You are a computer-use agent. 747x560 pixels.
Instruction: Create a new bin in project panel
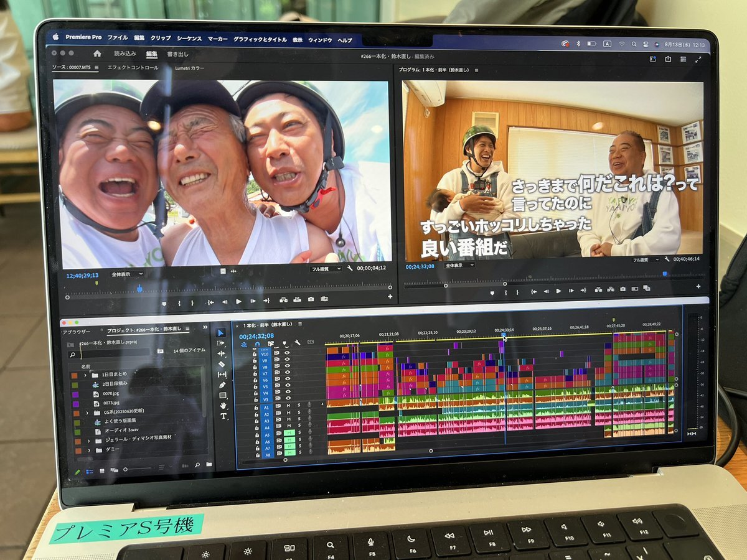209,464
